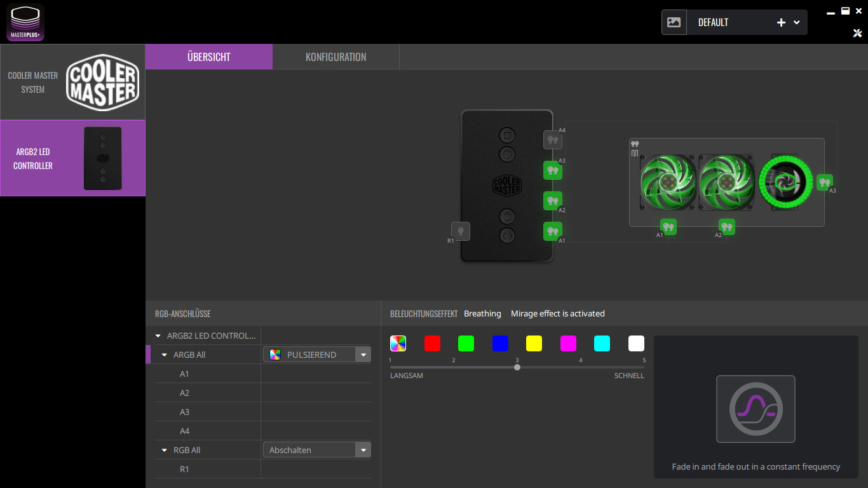868x488 pixels.
Task: Switch to the ÜBERSICHT tab
Action: coord(209,57)
